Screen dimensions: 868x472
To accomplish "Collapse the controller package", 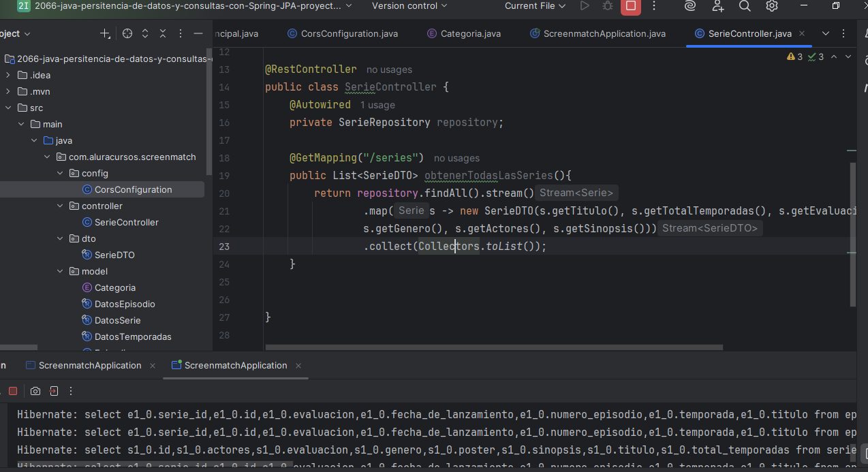I will (x=60, y=206).
